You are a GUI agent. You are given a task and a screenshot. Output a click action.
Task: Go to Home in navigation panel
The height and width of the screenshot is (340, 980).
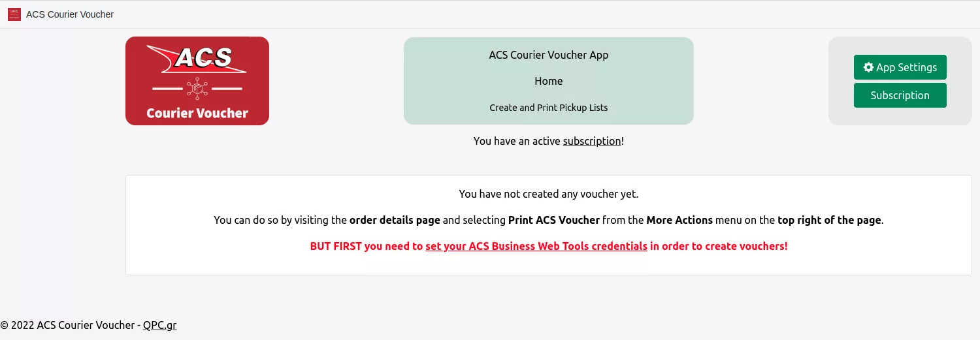click(549, 81)
